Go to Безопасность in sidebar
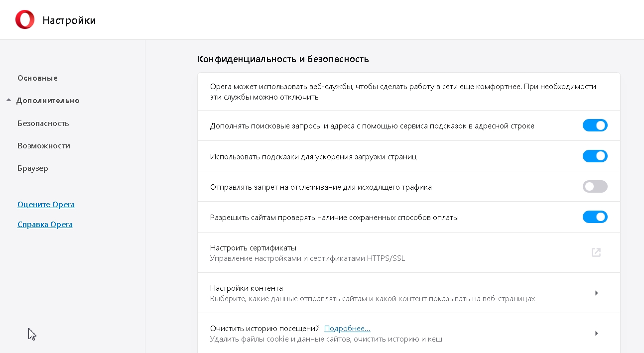Image resolution: width=644 pixels, height=353 pixels. click(x=43, y=123)
